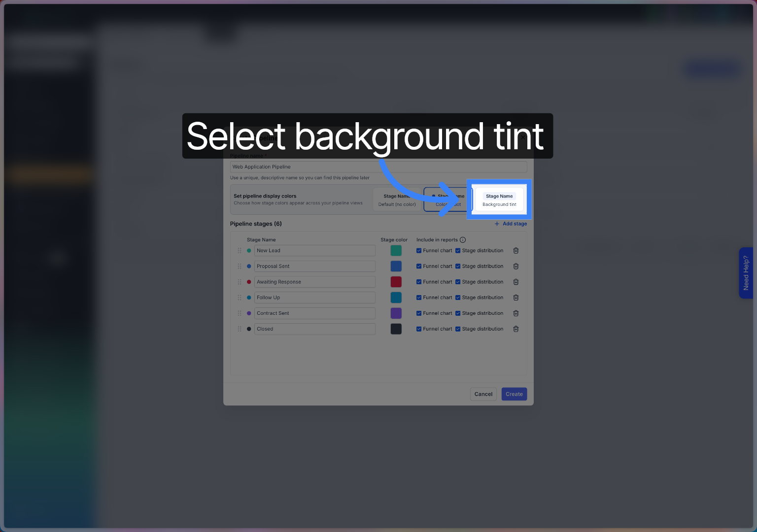Delete the New Lead stage
The height and width of the screenshot is (532, 757).
[x=516, y=251]
